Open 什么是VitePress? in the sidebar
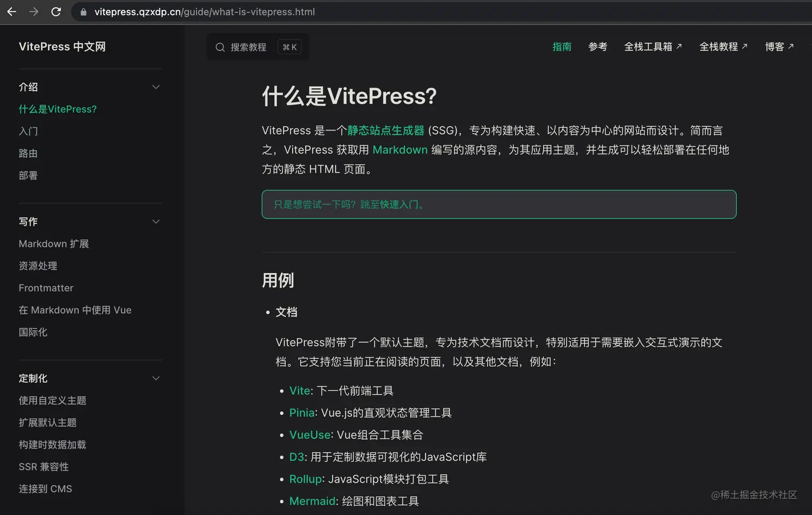This screenshot has width=812, height=515. click(x=58, y=110)
